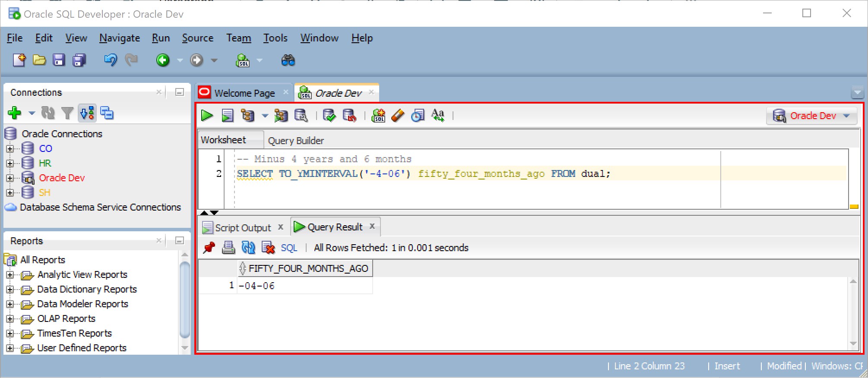Click the gray Forward navigation icon
This screenshot has width=868, height=378.
tap(197, 60)
